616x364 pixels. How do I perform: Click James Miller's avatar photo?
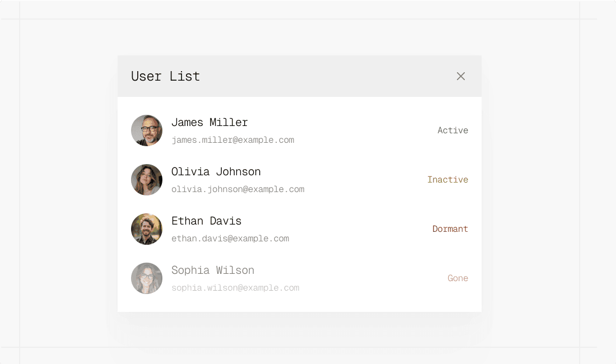pyautogui.click(x=147, y=130)
